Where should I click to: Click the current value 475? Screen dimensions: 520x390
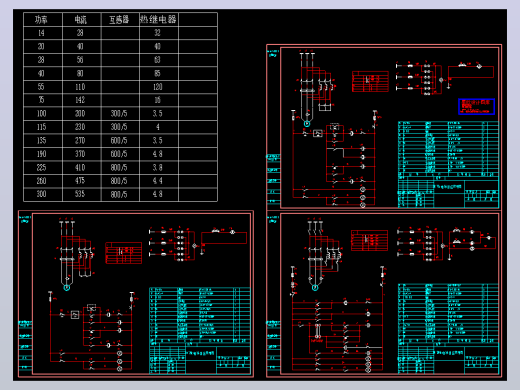pyautogui.click(x=80, y=181)
